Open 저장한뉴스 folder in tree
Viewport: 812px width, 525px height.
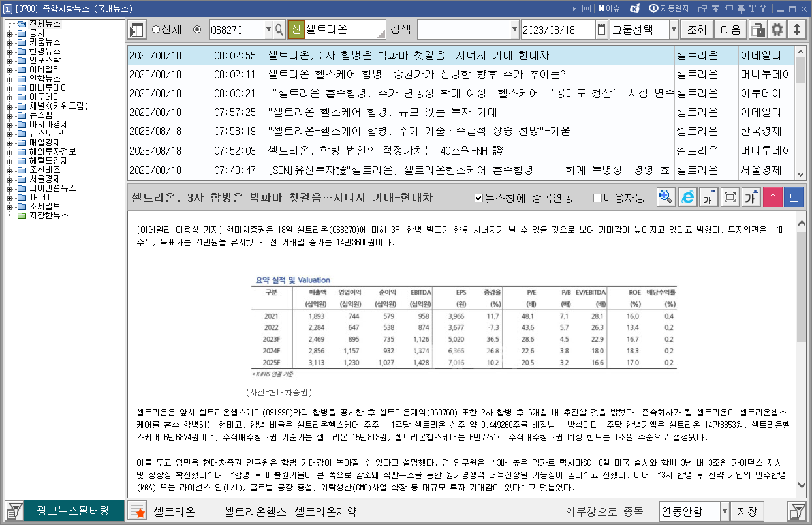pos(49,215)
